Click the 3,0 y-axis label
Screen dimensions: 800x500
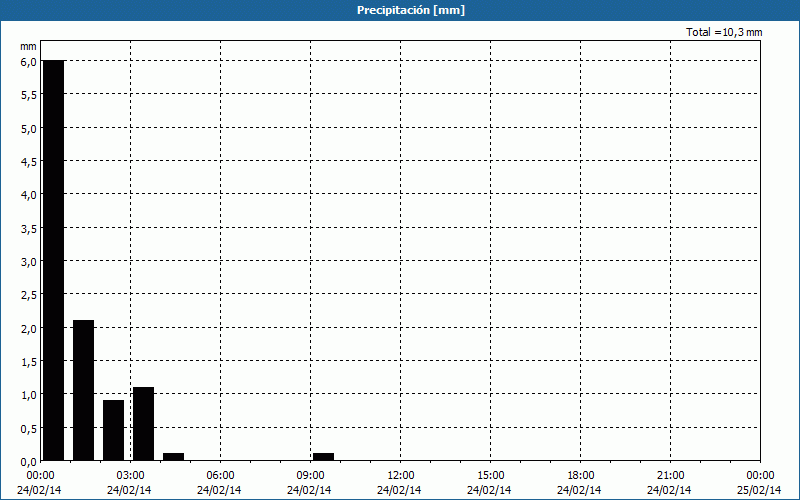[29, 262]
